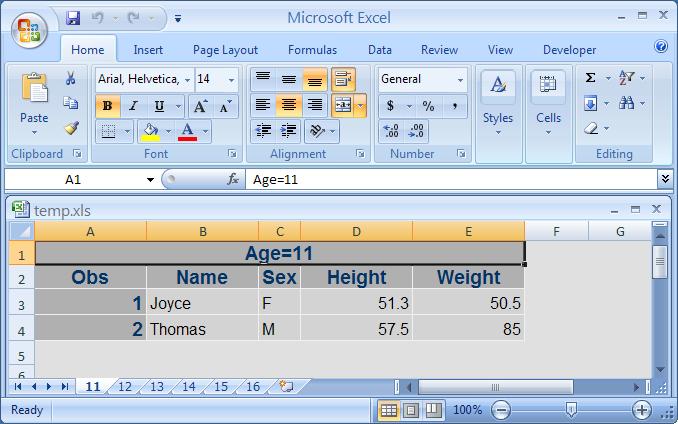Cut selection with scissors icon

point(70,78)
